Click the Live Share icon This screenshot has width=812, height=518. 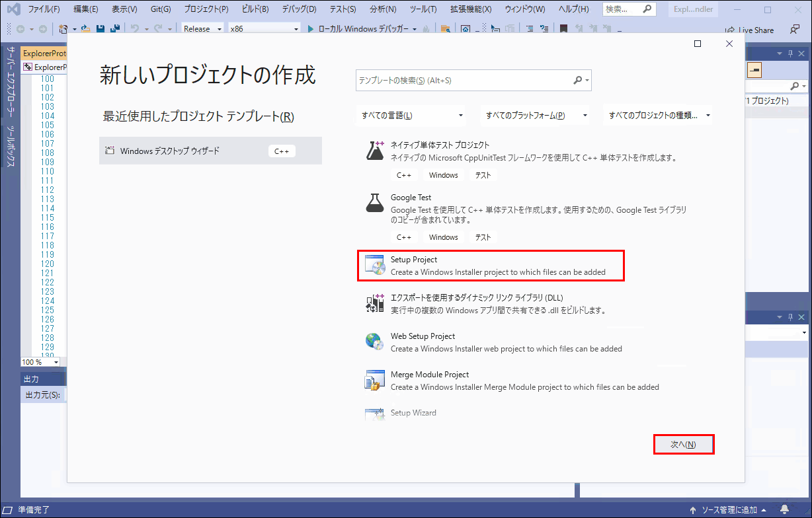click(730, 30)
